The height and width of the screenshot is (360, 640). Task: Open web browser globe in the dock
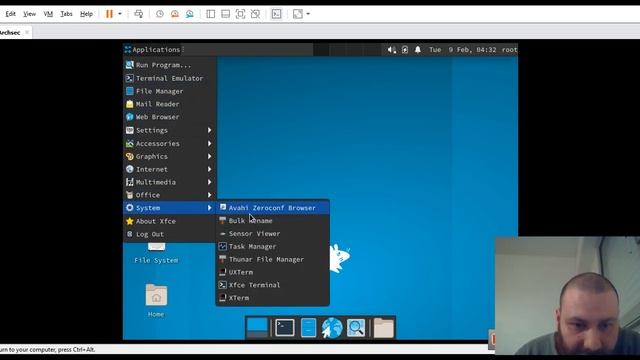pos(332,328)
